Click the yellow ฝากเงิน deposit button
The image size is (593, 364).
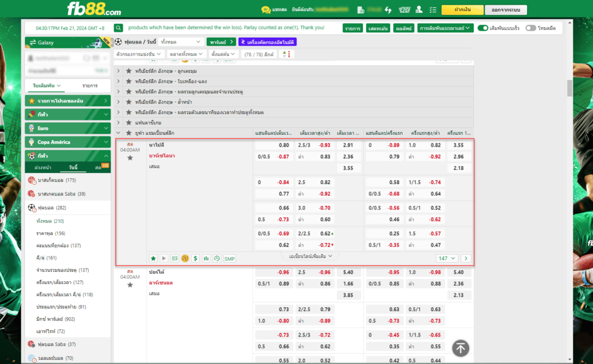462,10
